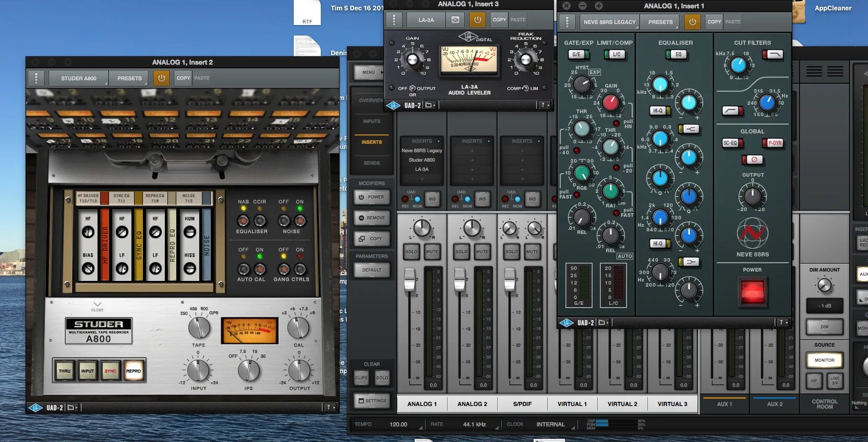Select the VIRTUAL 1 channel label
The height and width of the screenshot is (442, 868).
point(572,404)
